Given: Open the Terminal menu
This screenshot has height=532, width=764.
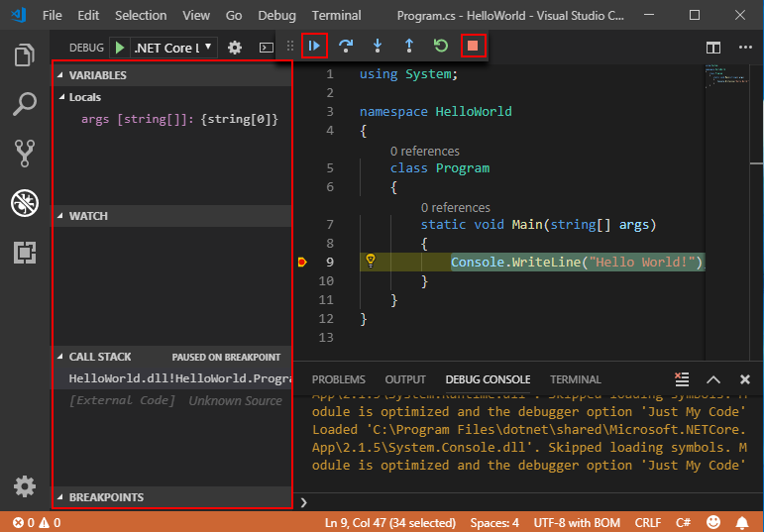Looking at the screenshot, I should click(x=336, y=15).
